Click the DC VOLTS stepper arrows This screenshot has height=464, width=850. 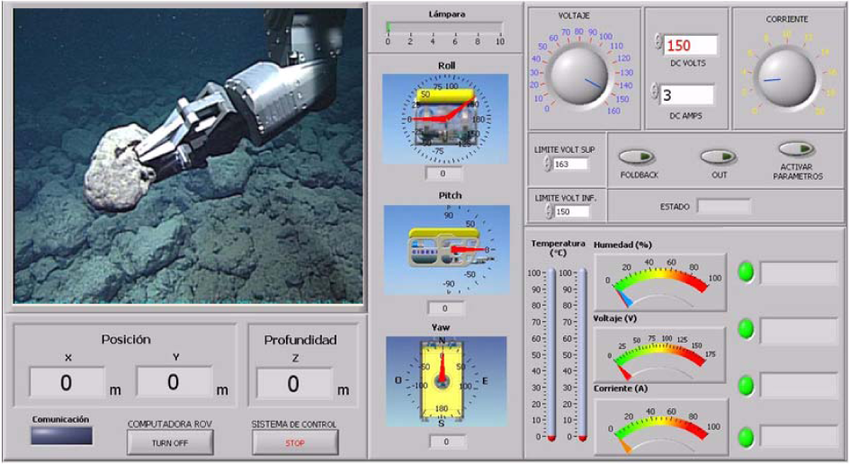(x=658, y=41)
